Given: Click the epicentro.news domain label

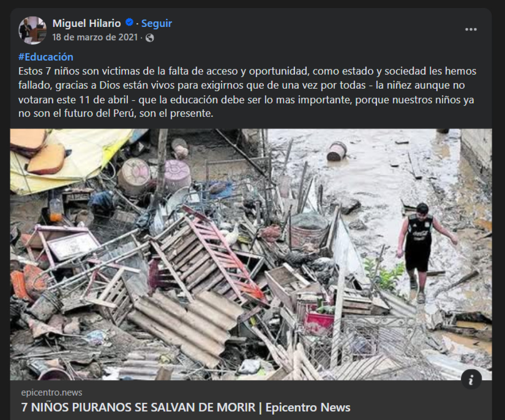Looking at the screenshot, I should coord(52,393).
